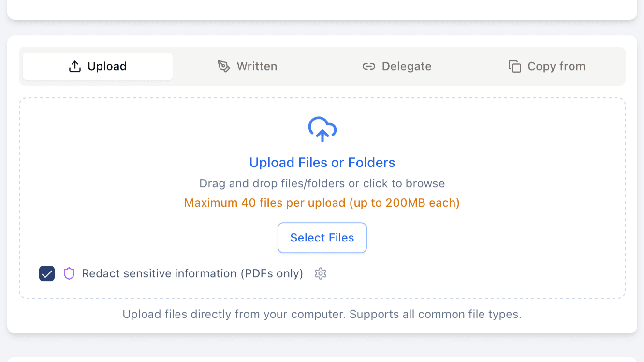Click the Upload Files or Folders link
The height and width of the screenshot is (362, 644).
[x=322, y=162]
